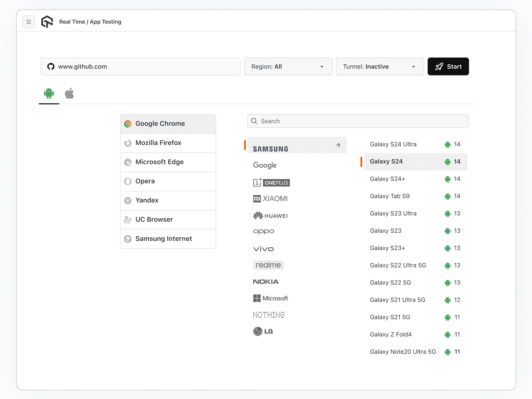Switch to the iOS Apple tab

click(x=69, y=93)
